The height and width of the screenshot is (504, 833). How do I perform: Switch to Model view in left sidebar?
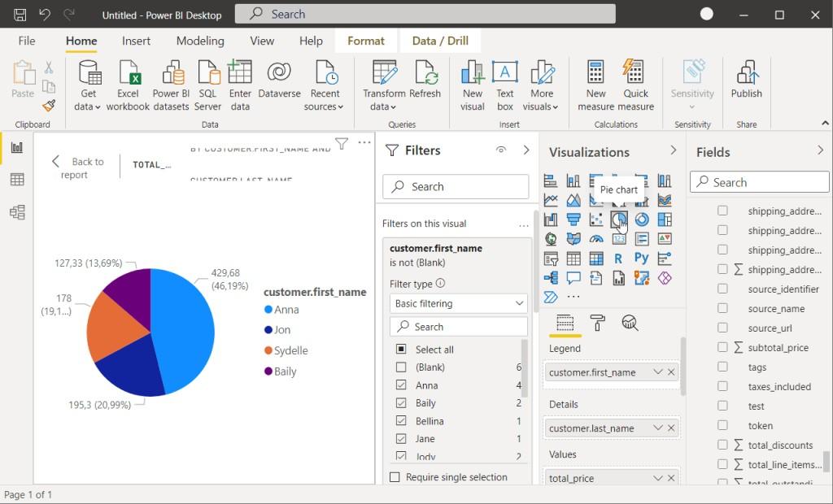point(17,212)
